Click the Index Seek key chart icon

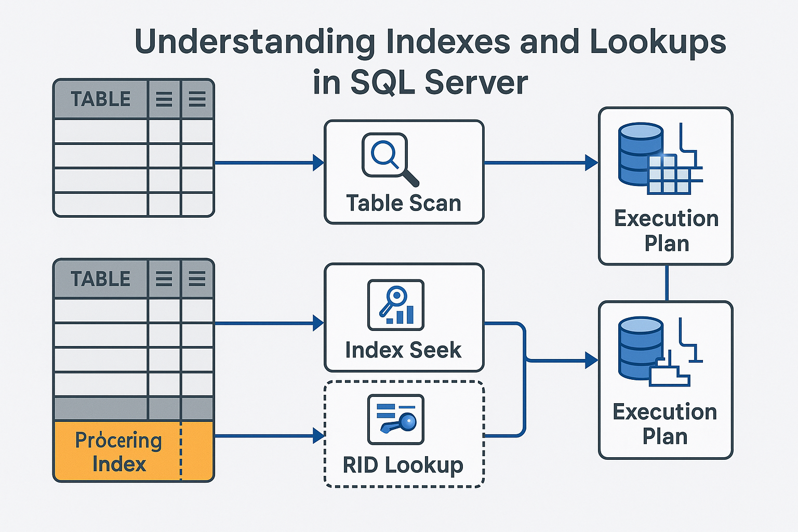(396, 305)
